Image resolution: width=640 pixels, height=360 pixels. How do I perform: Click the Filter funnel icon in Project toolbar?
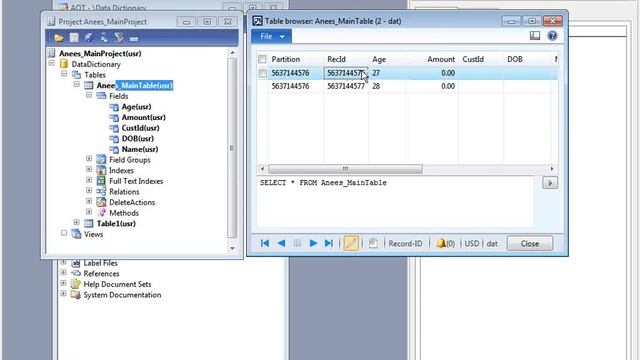click(x=119, y=38)
